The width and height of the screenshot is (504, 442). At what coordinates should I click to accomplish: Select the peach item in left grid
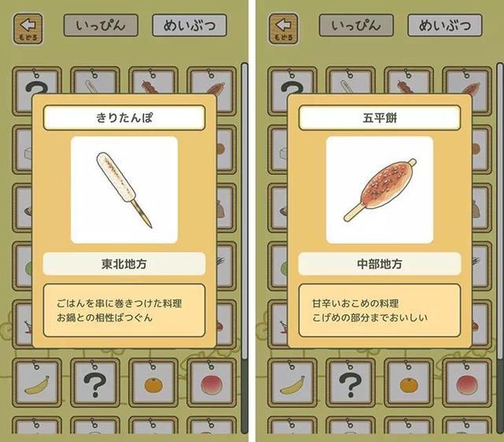click(x=212, y=384)
